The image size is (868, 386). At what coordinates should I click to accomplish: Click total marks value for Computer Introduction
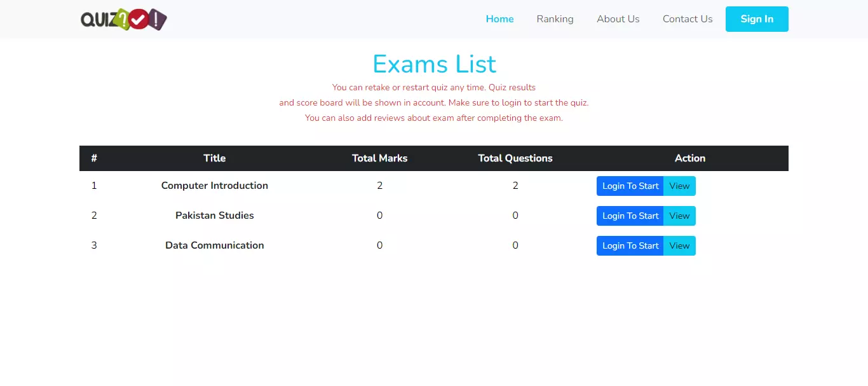pos(380,186)
